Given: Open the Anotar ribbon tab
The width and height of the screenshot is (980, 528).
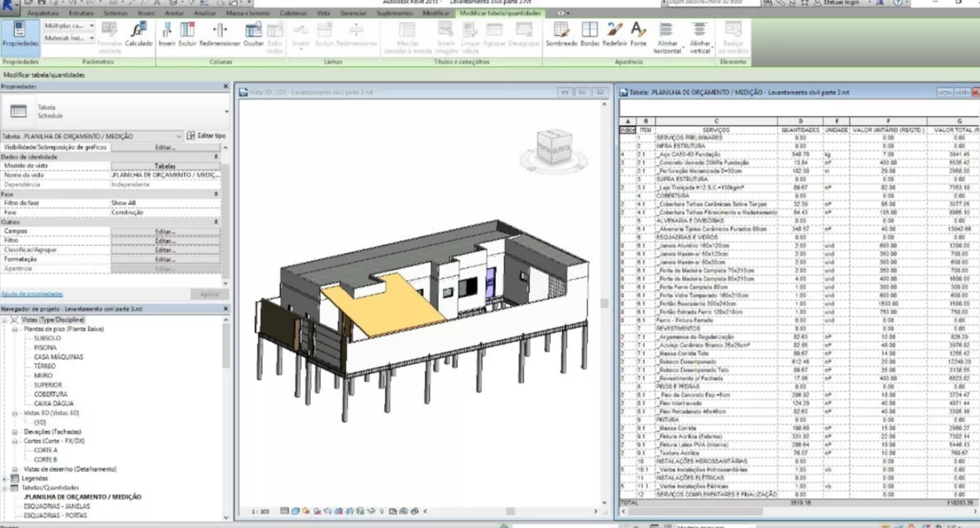Looking at the screenshot, I should [174, 14].
